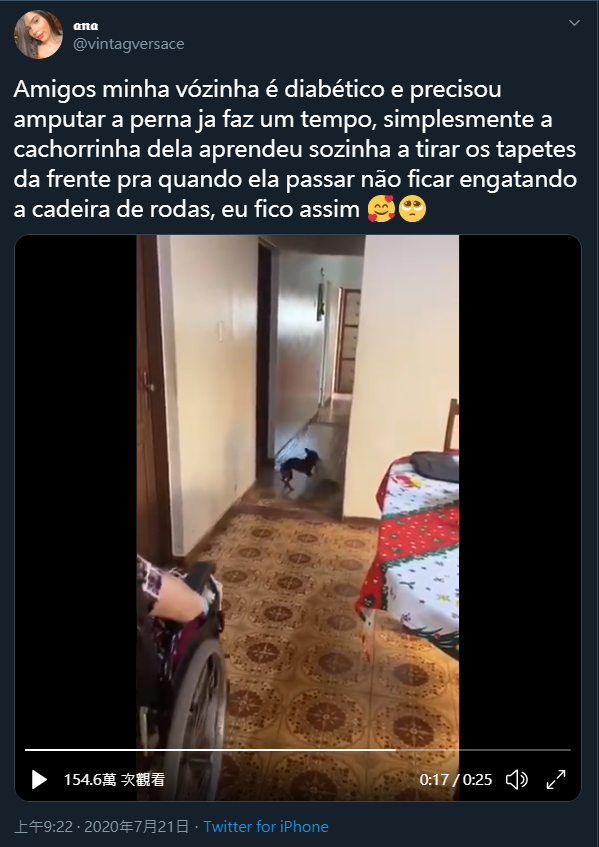Seek within played portion of progress bar

coord(211,750)
